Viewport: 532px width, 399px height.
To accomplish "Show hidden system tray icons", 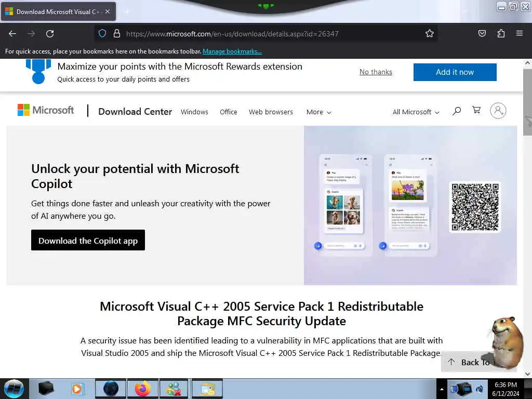I will (442, 389).
